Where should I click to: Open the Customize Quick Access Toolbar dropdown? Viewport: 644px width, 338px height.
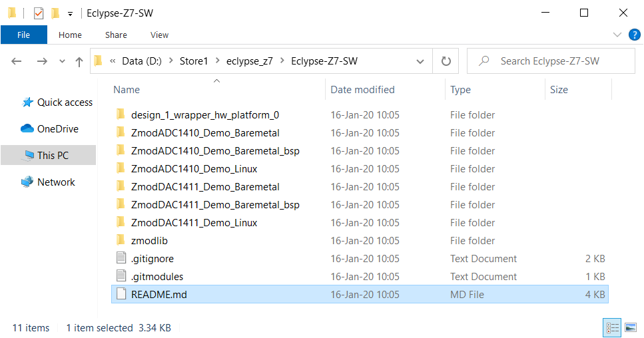70,14
